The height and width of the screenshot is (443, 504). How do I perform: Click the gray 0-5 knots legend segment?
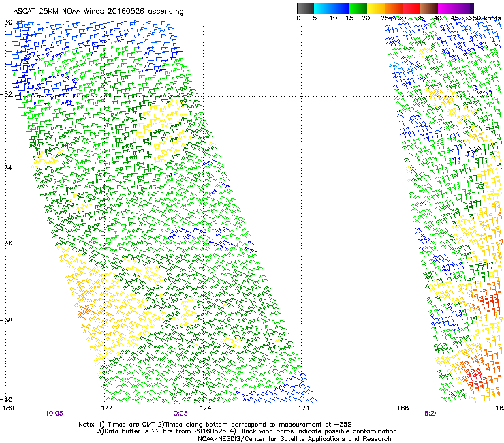(x=305, y=8)
